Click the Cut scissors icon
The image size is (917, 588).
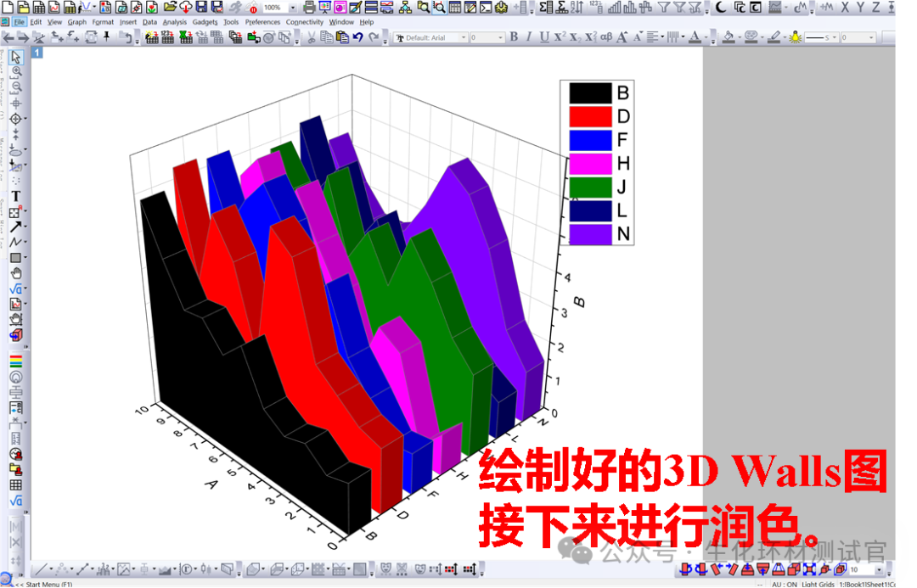tap(312, 37)
